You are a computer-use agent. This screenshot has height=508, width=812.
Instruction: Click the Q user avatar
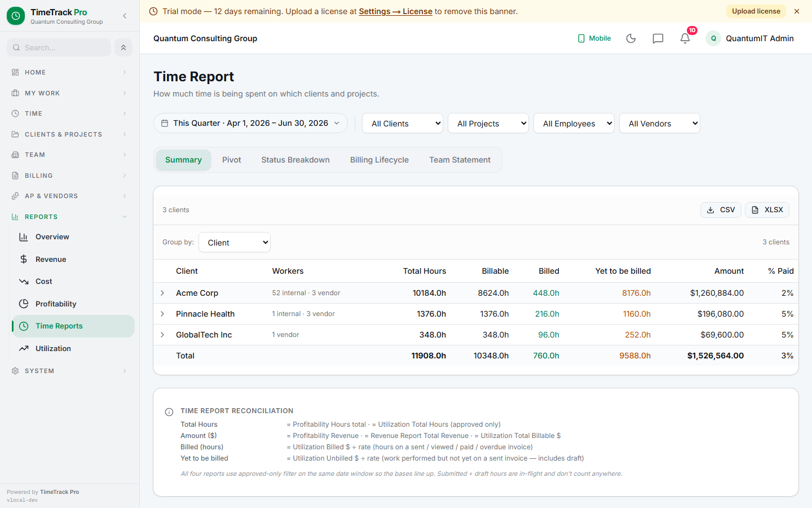[713, 38]
